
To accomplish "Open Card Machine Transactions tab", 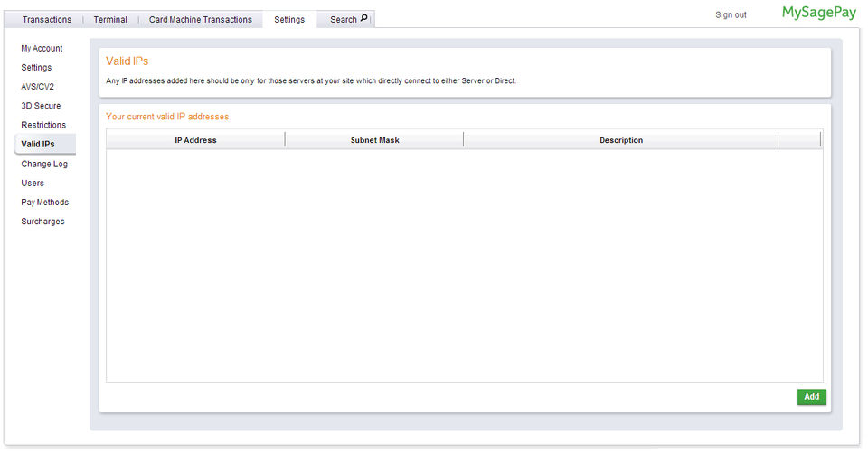I will (201, 19).
